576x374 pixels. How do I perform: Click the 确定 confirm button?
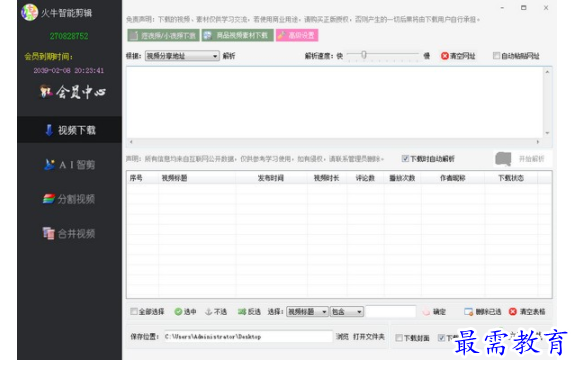coord(435,312)
